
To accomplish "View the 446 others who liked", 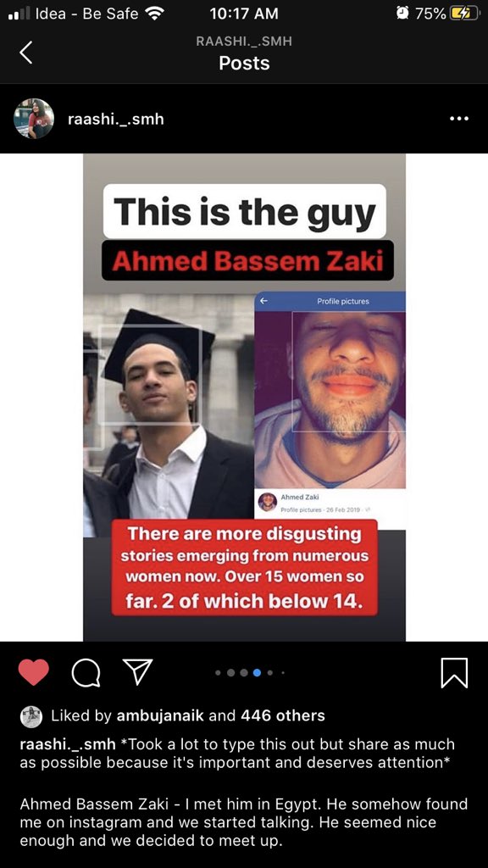I will coord(282,715).
